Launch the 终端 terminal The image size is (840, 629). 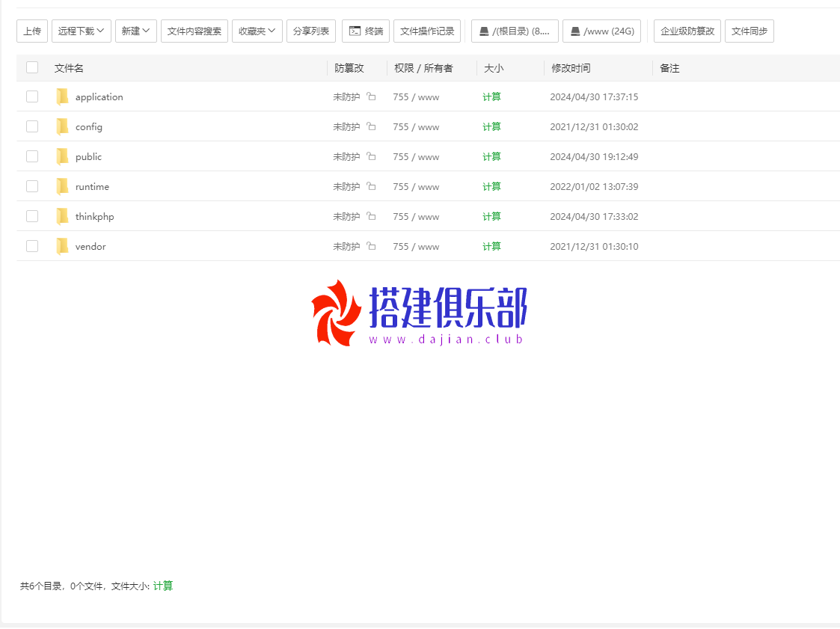[366, 31]
